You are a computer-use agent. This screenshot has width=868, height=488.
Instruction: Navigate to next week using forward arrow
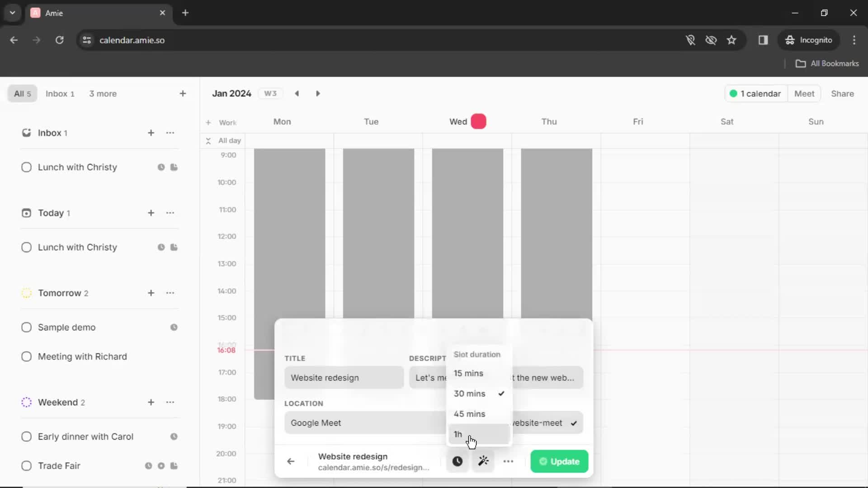click(x=319, y=94)
